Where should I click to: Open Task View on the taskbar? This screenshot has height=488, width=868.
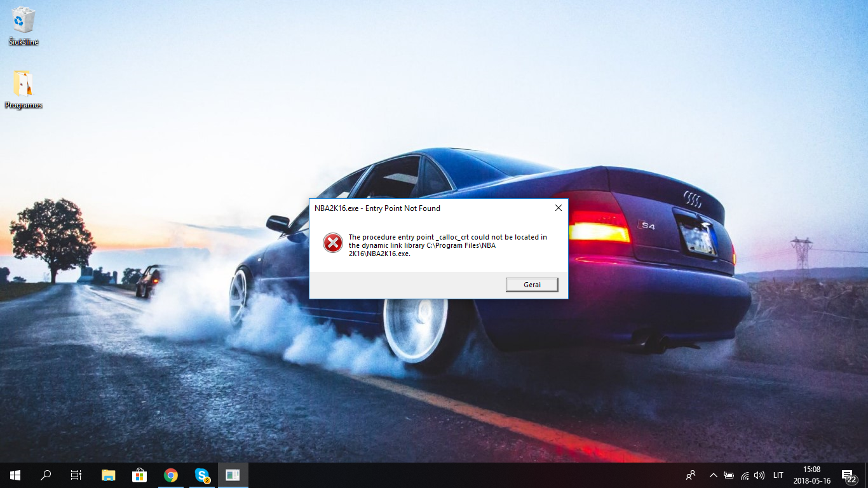76,475
